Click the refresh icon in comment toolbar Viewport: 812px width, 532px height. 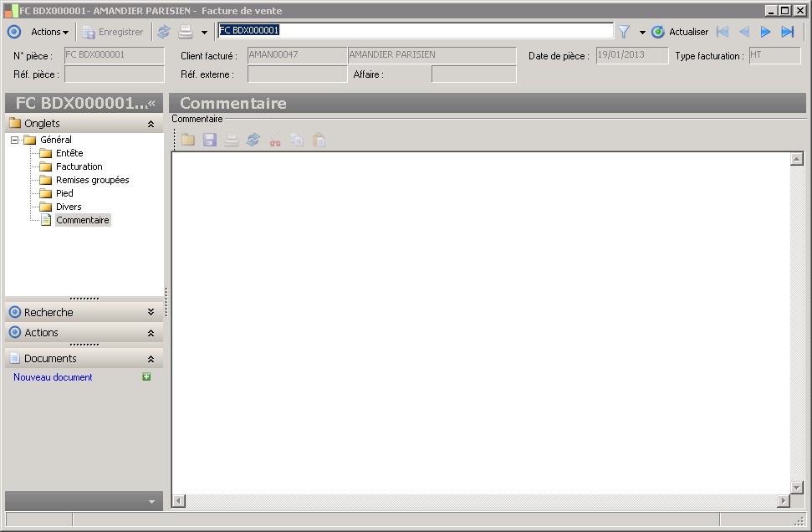(x=253, y=140)
